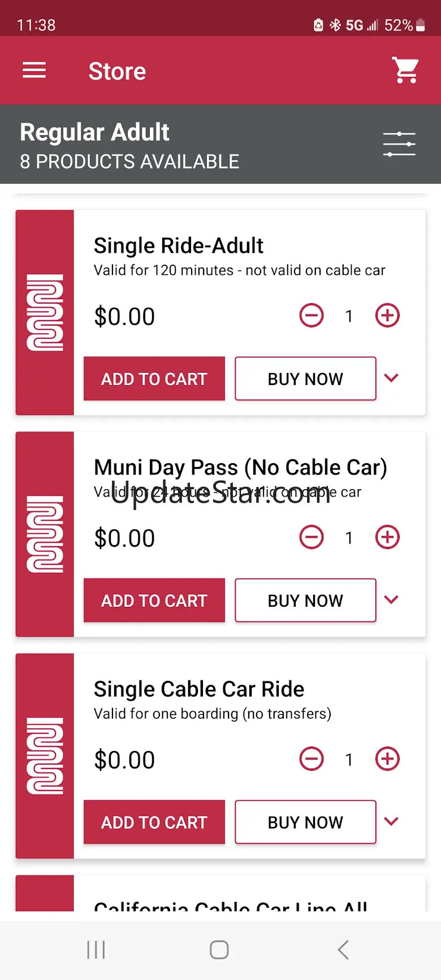Open the shopping cart
This screenshot has width=441, height=980.
click(x=405, y=71)
